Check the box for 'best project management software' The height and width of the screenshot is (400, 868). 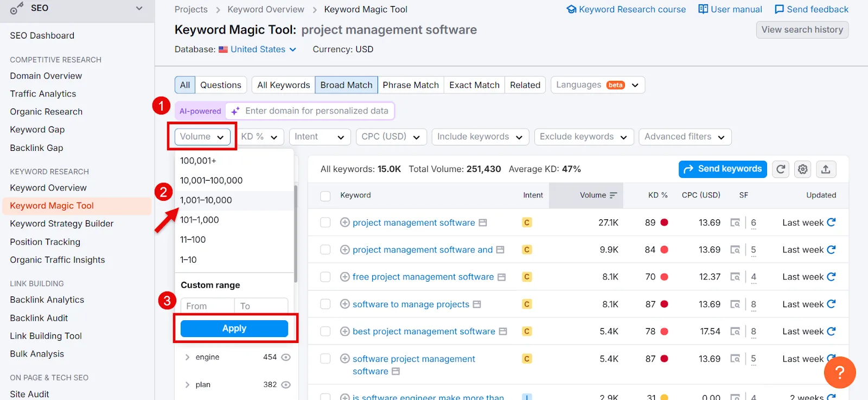[x=325, y=331]
